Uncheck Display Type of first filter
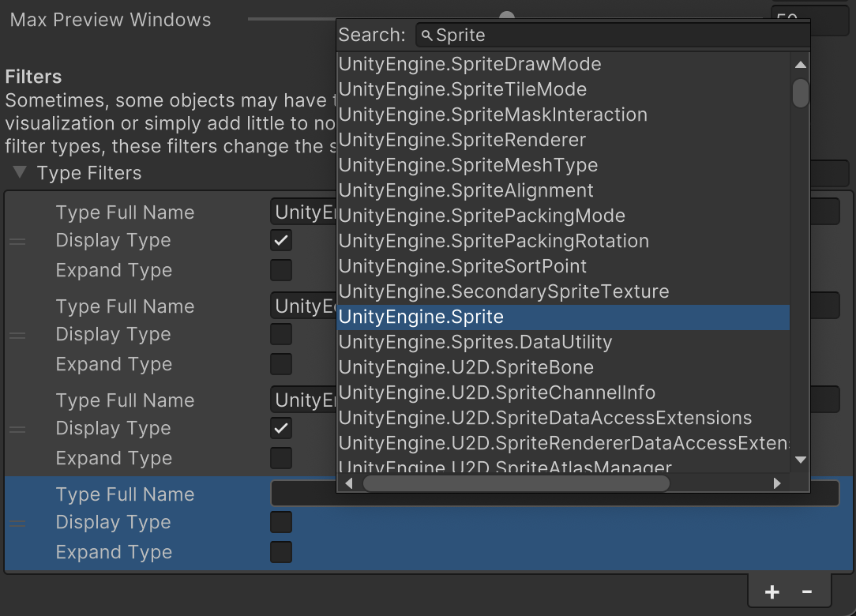 tap(281, 240)
